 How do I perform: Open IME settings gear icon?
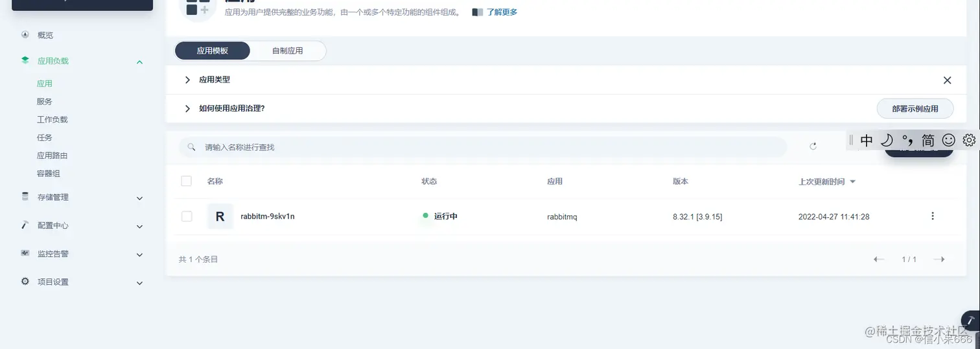(969, 140)
